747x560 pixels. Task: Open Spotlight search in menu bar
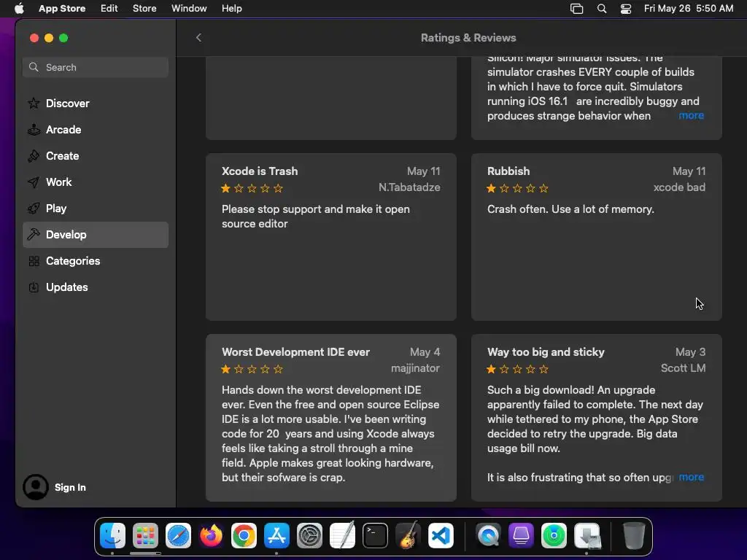pos(602,9)
